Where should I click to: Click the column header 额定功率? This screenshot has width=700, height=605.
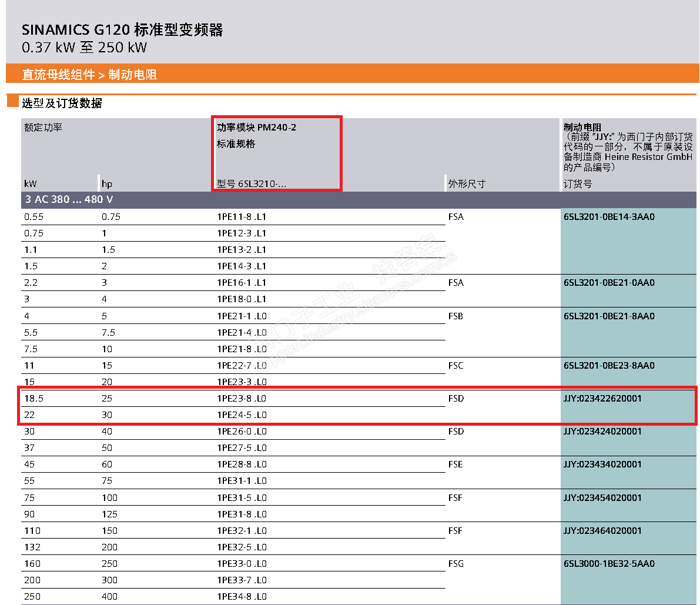pos(43,127)
